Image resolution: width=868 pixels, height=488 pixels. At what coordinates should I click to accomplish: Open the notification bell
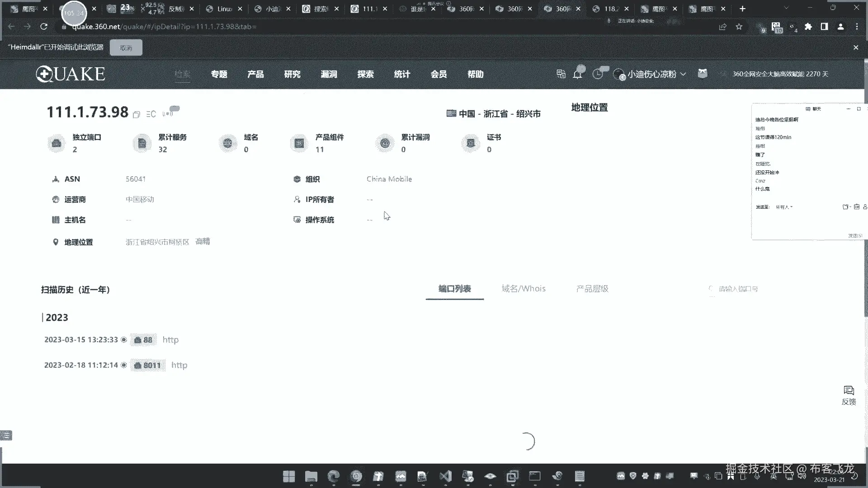(577, 75)
